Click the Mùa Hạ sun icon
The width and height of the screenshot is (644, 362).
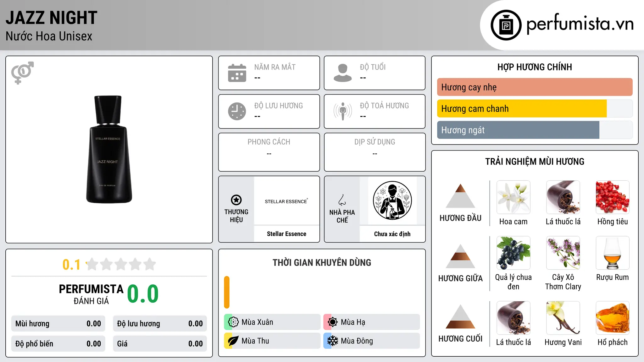tap(333, 322)
